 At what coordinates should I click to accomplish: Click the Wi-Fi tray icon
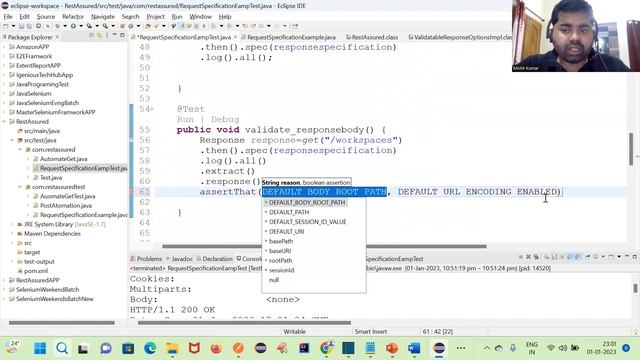[x=551, y=348]
